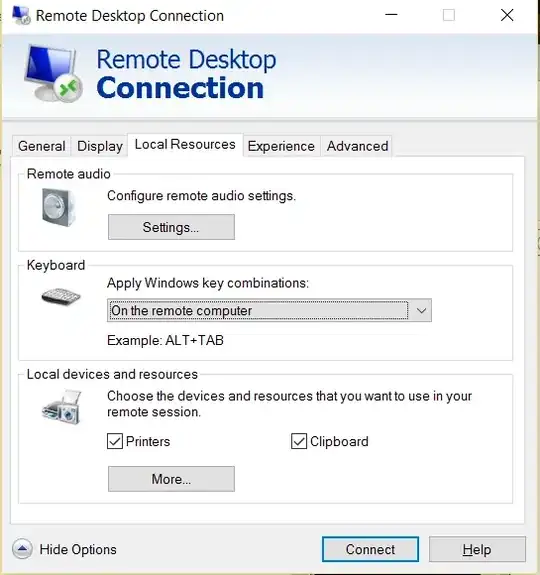
Task: Click the printer and camera devices icon
Action: (x=62, y=408)
